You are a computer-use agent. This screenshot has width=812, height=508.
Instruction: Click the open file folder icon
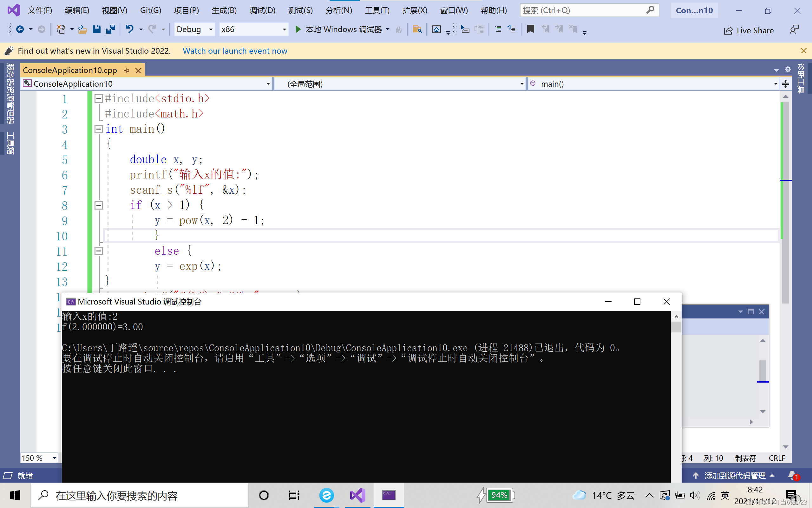[x=82, y=30]
